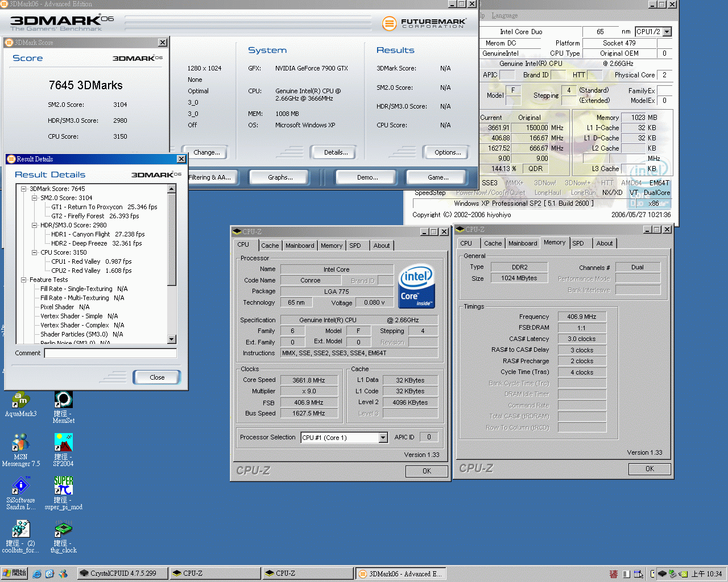This screenshot has height=582, width=728.
Task: Collapse the HDR/SM3.0 Score: 2980 node
Action: [x=35, y=225]
